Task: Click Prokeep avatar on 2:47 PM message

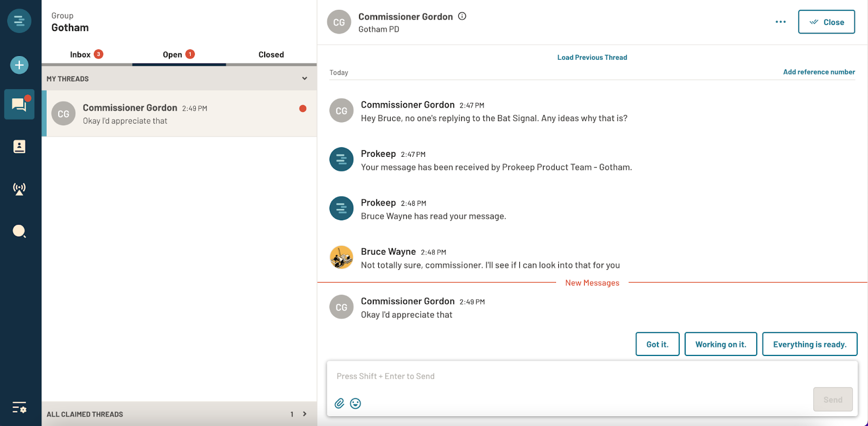Action: pos(341,160)
